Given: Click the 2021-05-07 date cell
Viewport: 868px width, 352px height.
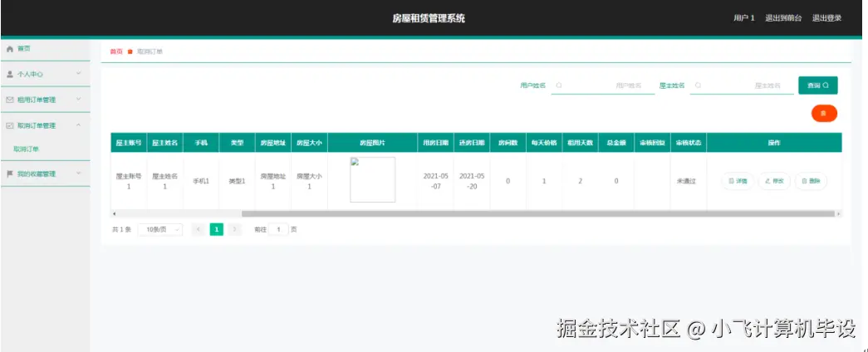Looking at the screenshot, I should [x=435, y=181].
